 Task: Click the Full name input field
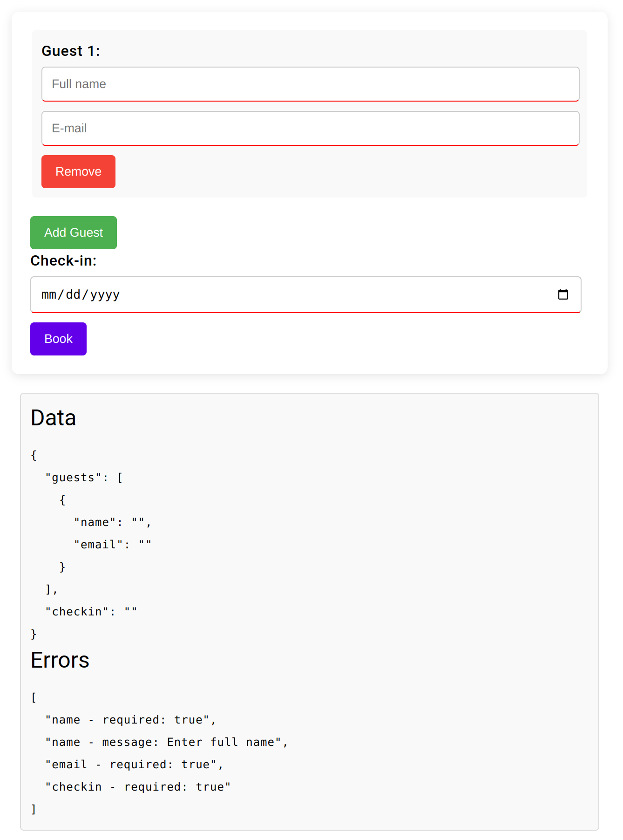pos(310,84)
